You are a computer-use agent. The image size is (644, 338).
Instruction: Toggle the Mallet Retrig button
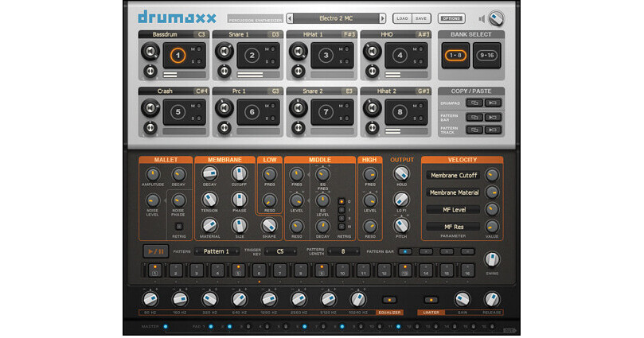[x=178, y=227]
